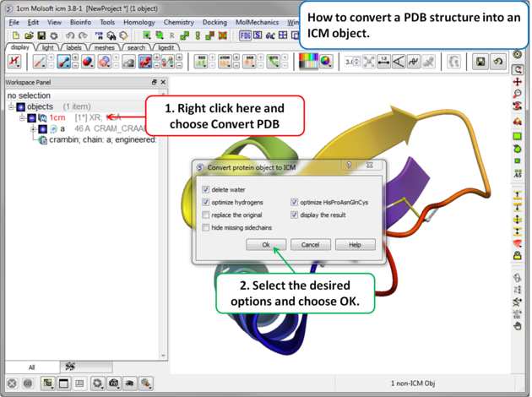
Task: Collapse the 1crn object node
Action: tap(23, 118)
